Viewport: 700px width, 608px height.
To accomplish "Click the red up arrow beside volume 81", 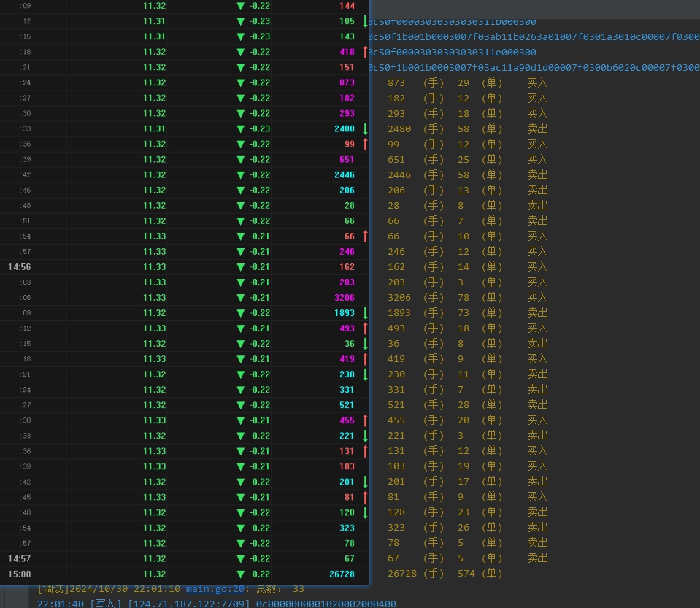I will pyautogui.click(x=365, y=497).
